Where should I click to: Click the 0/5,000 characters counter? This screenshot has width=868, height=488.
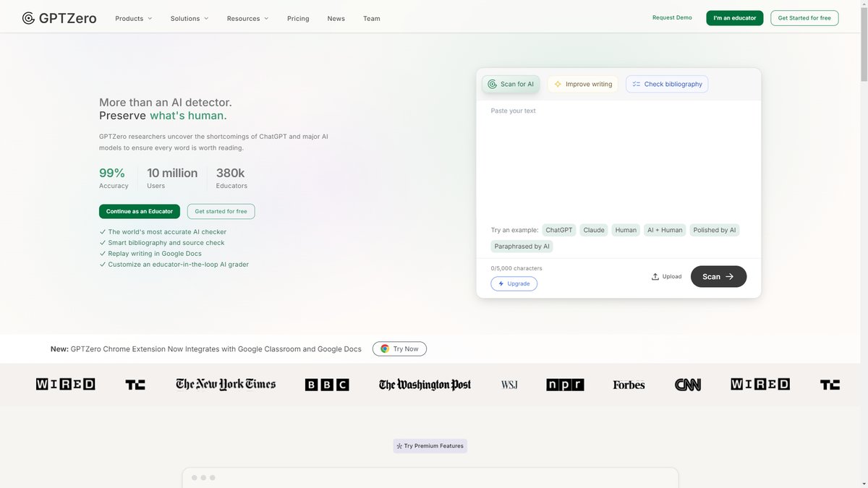pos(516,268)
